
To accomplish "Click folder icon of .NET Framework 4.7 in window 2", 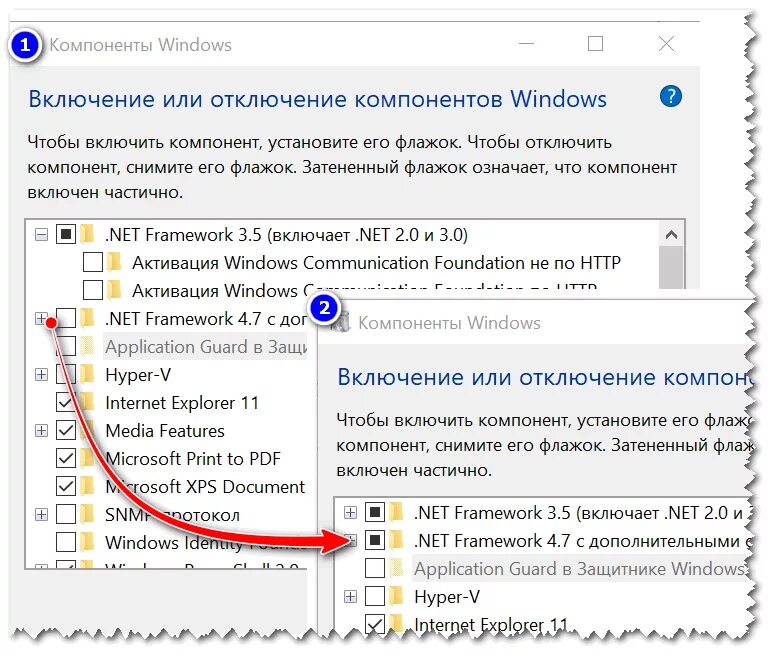I will (x=396, y=541).
